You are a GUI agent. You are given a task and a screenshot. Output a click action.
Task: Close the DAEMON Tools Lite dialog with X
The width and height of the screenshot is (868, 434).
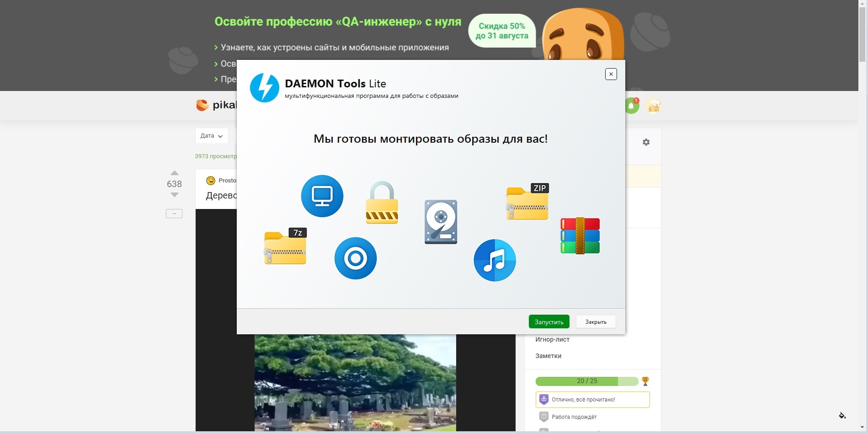[611, 74]
